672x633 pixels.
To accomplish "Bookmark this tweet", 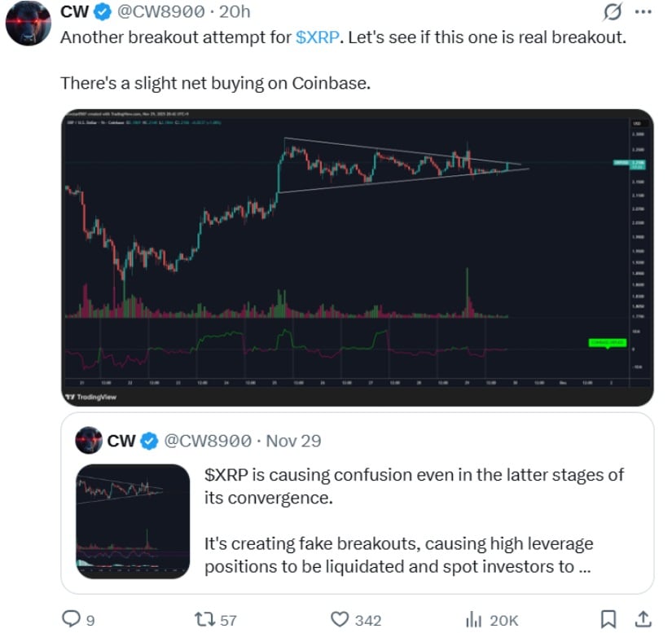I will (608, 620).
